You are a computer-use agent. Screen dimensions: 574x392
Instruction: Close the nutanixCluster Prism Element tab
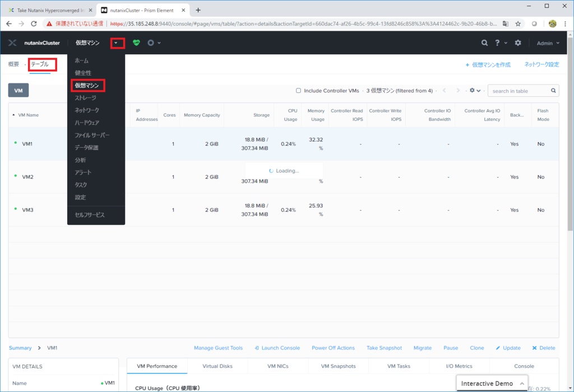click(x=183, y=10)
